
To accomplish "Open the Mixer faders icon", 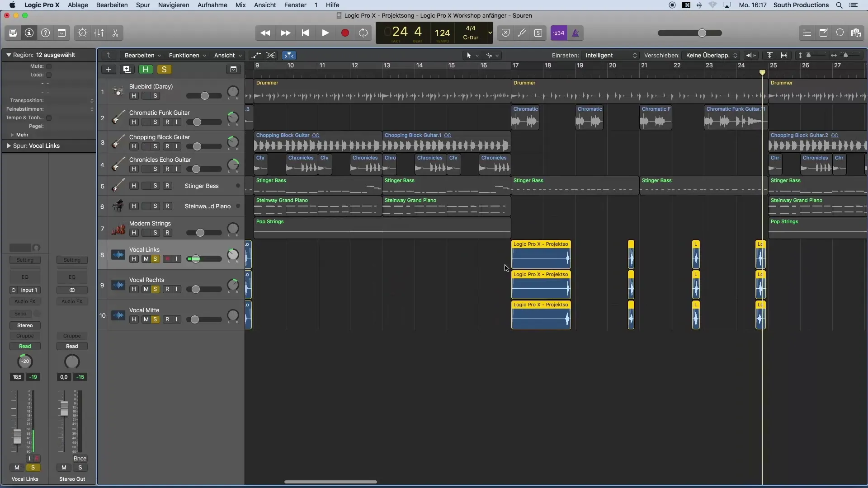I will click(99, 33).
